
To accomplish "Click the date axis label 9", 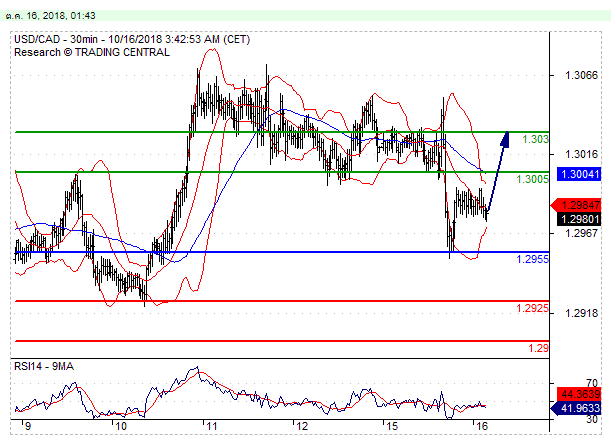I will (x=27, y=426).
